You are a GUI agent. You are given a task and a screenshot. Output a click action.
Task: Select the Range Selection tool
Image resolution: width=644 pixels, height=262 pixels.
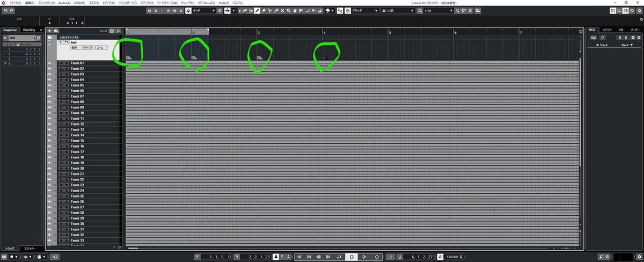pos(251,10)
